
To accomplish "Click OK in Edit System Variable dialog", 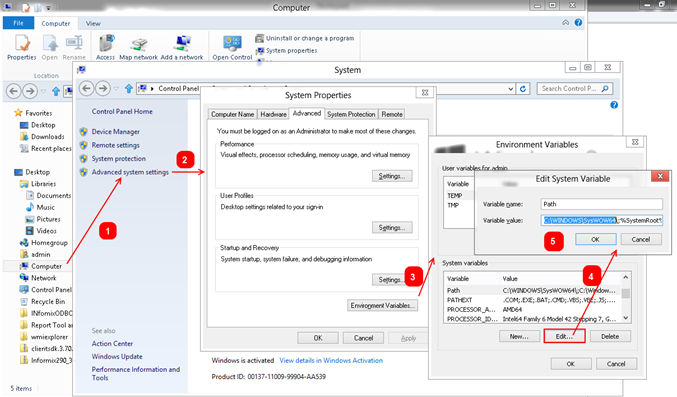I will (595, 239).
